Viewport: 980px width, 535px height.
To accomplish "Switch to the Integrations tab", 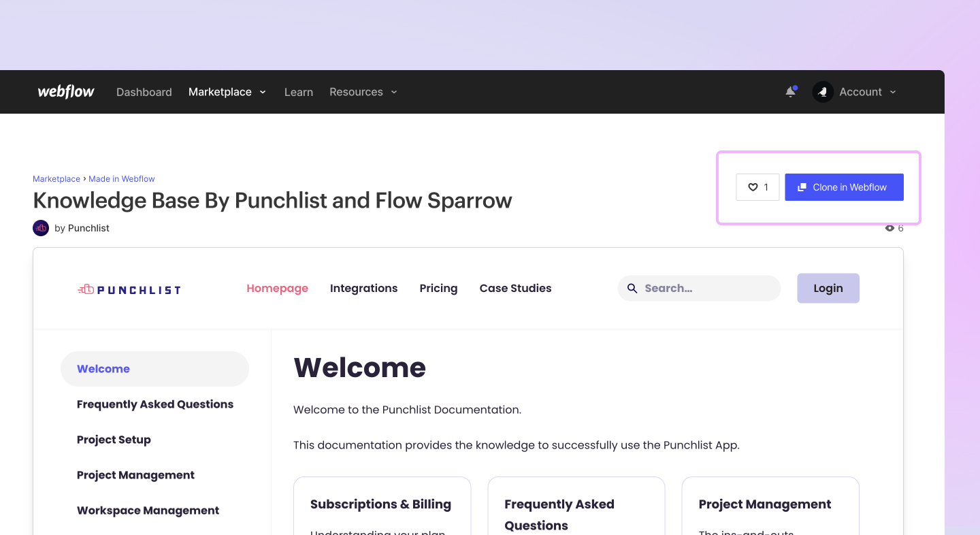I will [363, 288].
